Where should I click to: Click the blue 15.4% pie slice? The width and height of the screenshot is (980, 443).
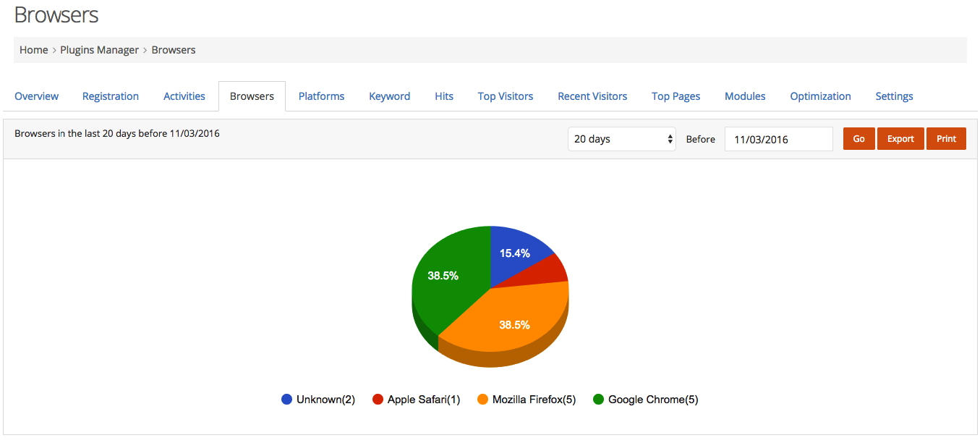[515, 253]
